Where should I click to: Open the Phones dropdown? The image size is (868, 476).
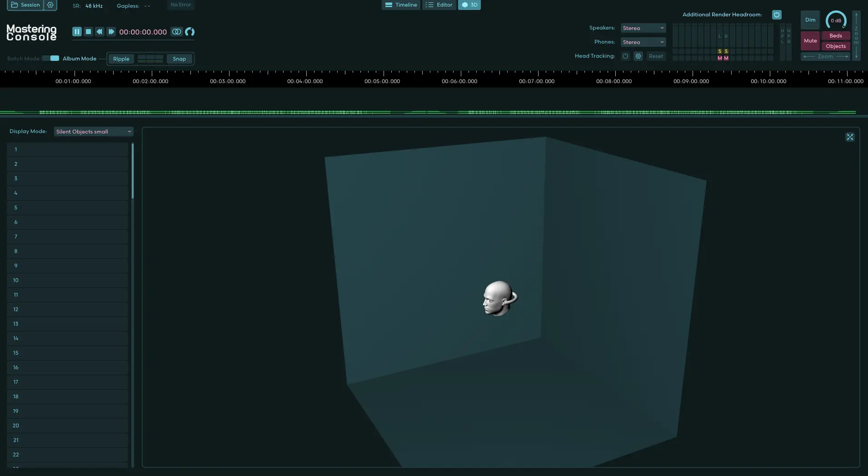point(643,42)
